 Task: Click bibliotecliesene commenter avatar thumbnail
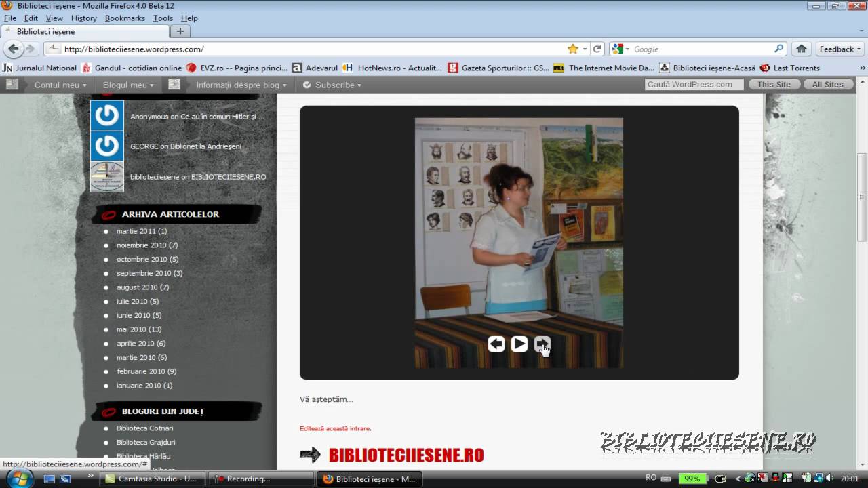tap(107, 176)
